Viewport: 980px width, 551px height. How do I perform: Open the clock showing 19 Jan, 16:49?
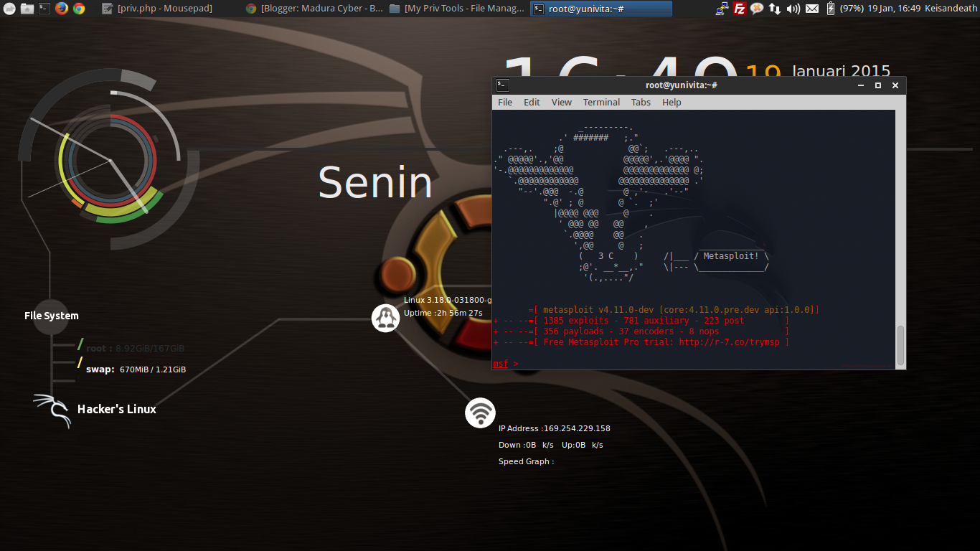(892, 9)
